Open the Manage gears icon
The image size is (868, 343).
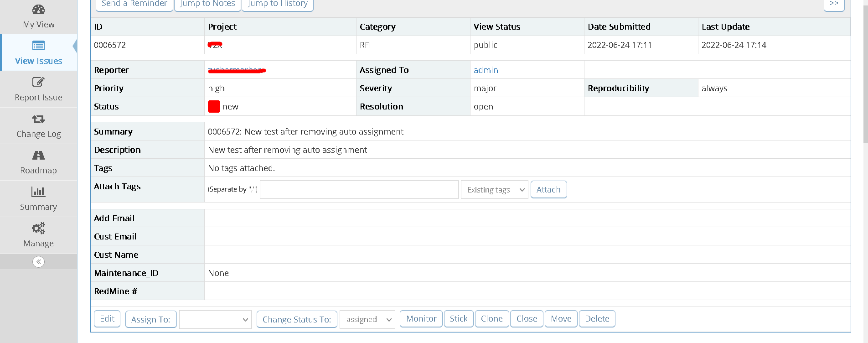[39, 228]
